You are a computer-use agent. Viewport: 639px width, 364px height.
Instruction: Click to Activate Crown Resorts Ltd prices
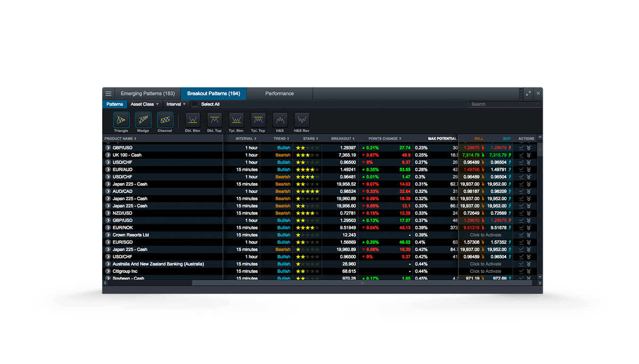[485, 235]
